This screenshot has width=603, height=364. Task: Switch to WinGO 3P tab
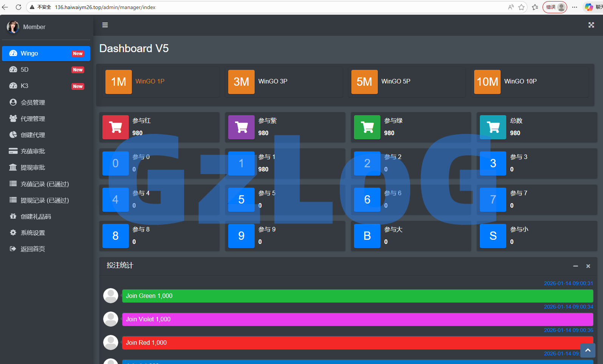(272, 82)
